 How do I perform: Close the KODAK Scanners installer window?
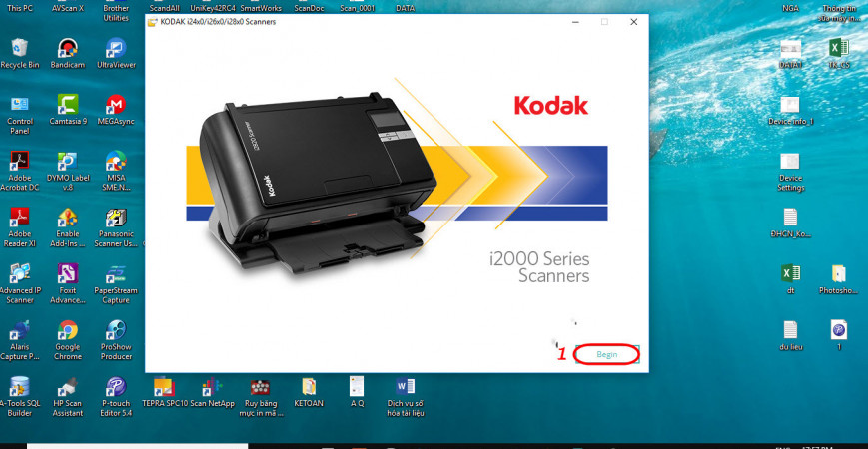pos(634,22)
